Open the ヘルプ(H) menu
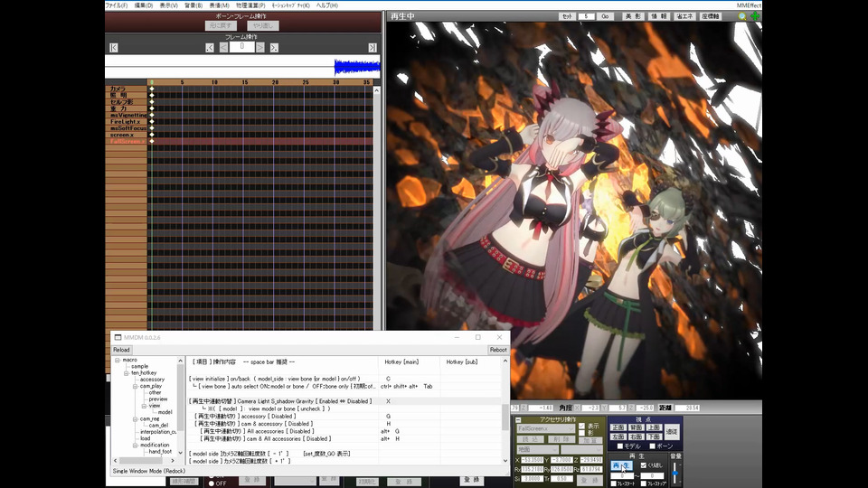 click(327, 5)
